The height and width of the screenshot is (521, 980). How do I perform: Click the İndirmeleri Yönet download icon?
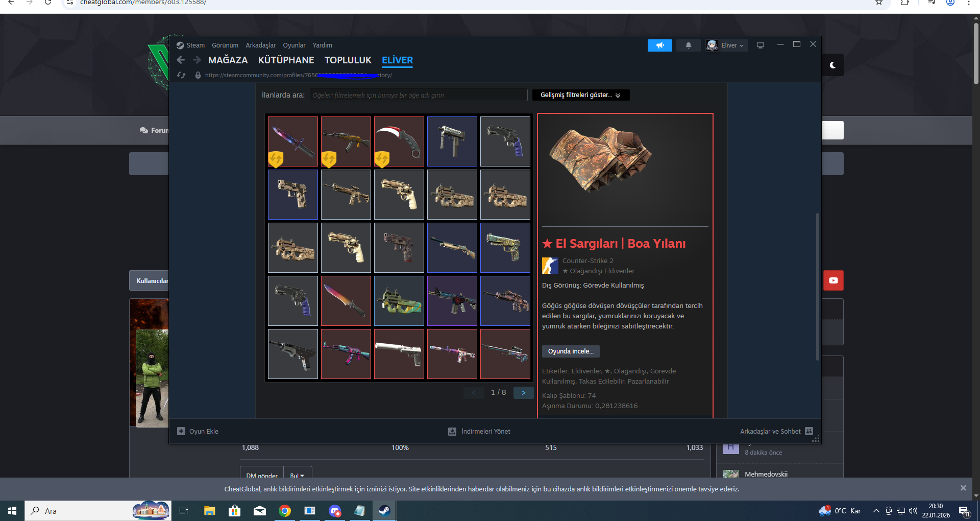coord(452,432)
